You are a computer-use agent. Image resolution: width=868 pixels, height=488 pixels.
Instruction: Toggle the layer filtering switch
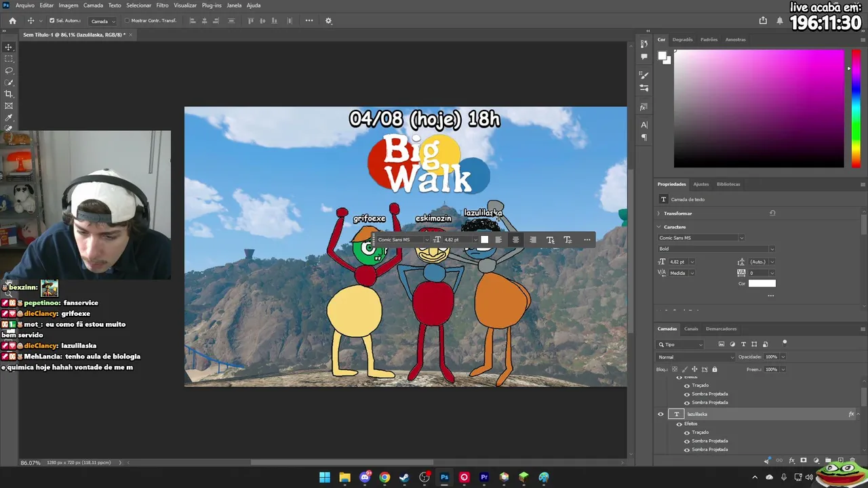pos(785,343)
